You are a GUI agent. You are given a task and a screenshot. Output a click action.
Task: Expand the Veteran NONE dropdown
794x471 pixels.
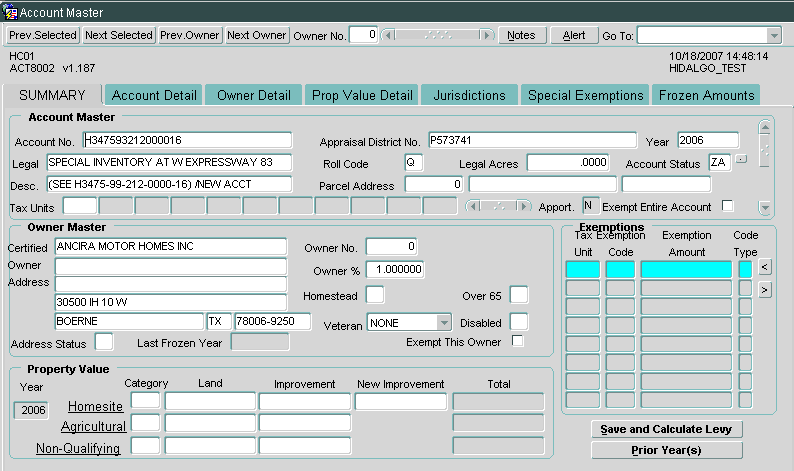tap(444, 322)
